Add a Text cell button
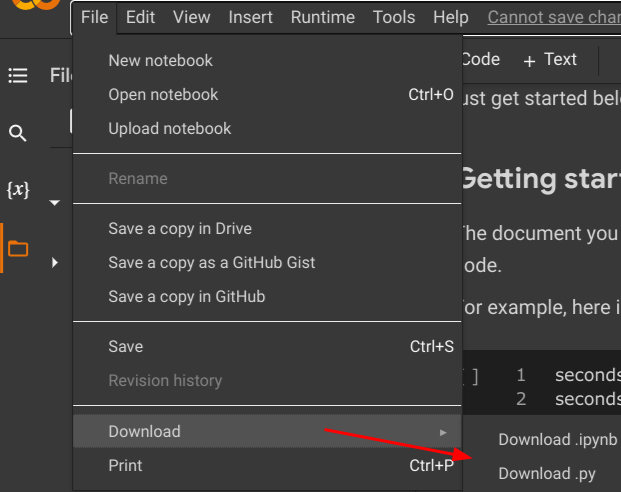The width and height of the screenshot is (621, 492). [550, 60]
